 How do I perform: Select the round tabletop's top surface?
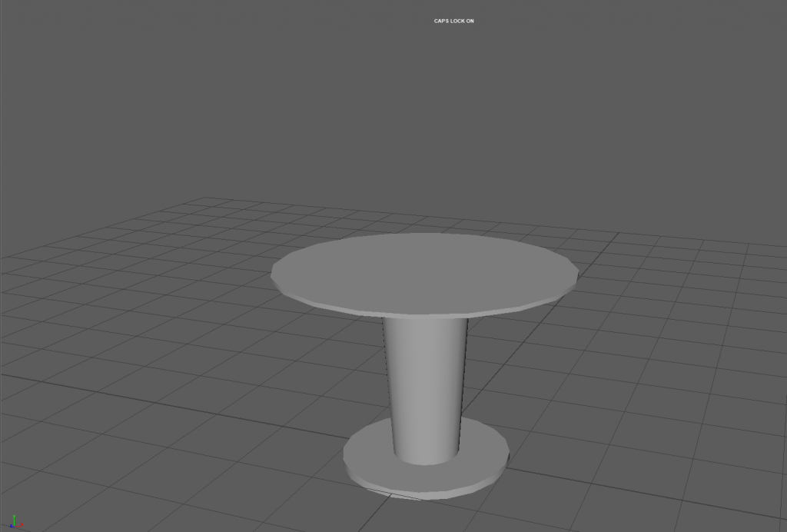424,271
